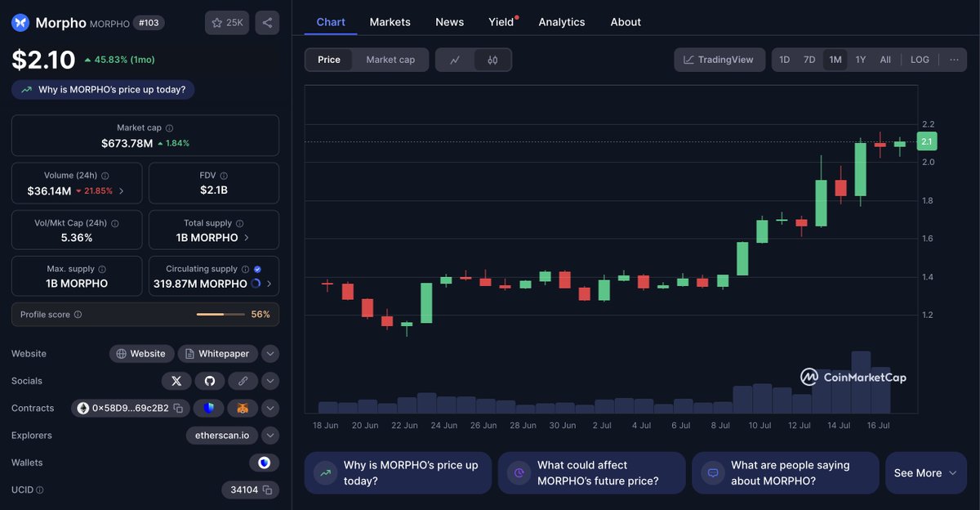
Task: Set chart range to 7D
Action: coord(809,60)
